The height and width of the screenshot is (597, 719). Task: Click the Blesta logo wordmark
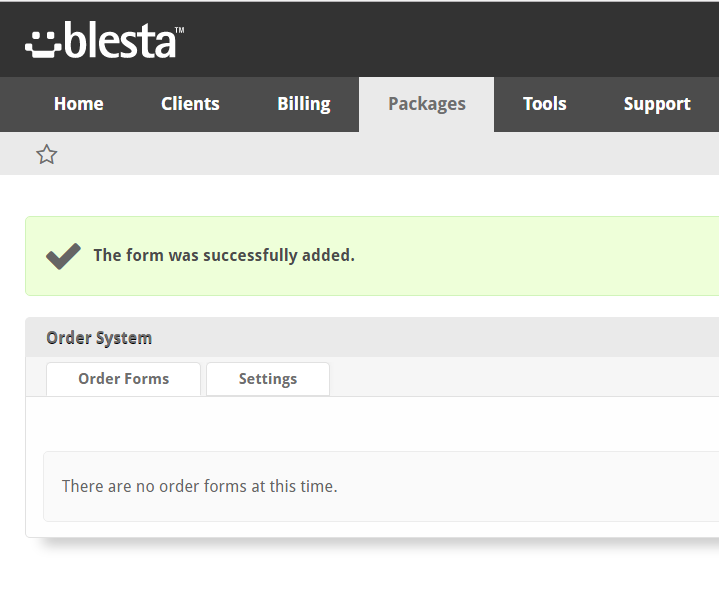pyautogui.click(x=120, y=40)
